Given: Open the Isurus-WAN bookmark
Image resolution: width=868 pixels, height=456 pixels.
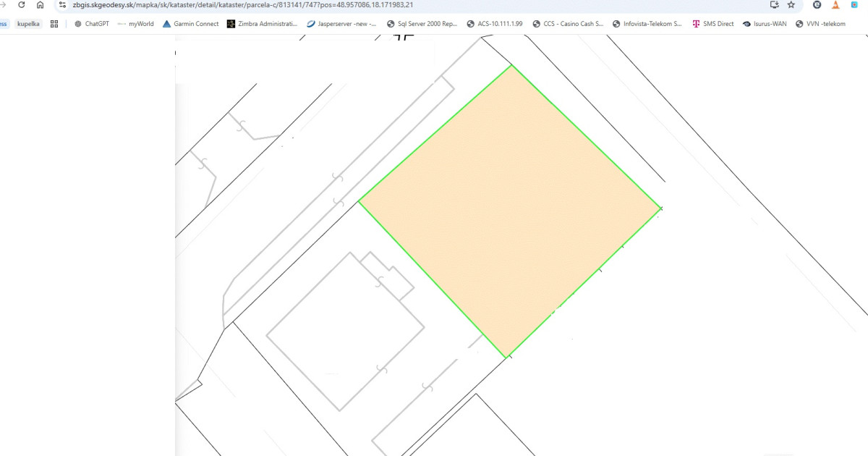Looking at the screenshot, I should pyautogui.click(x=764, y=24).
